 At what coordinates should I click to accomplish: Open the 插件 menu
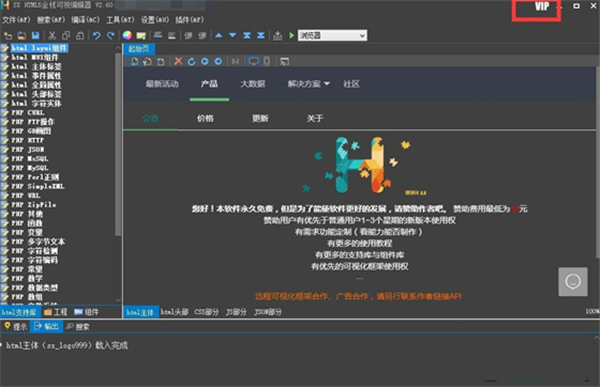(189, 20)
